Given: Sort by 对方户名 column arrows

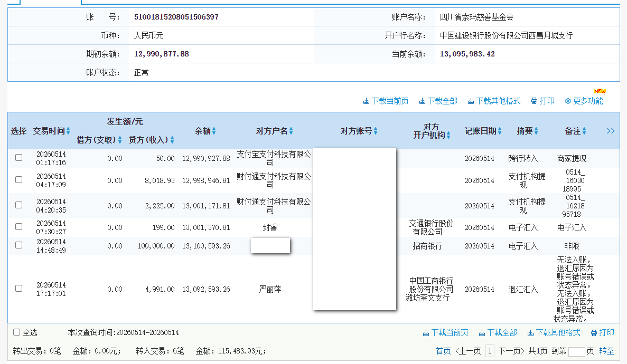Looking at the screenshot, I should point(291,131).
